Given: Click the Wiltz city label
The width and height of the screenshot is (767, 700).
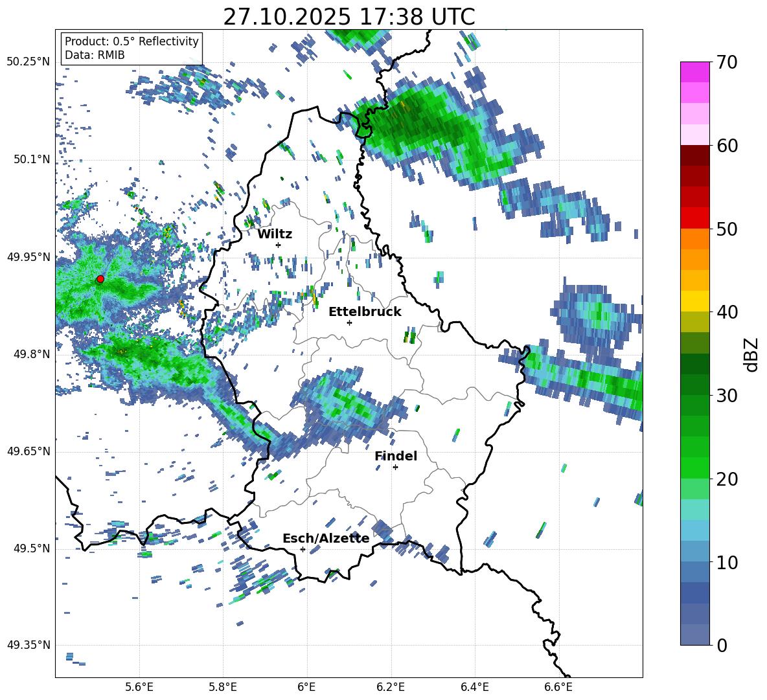Looking at the screenshot, I should click(275, 234).
